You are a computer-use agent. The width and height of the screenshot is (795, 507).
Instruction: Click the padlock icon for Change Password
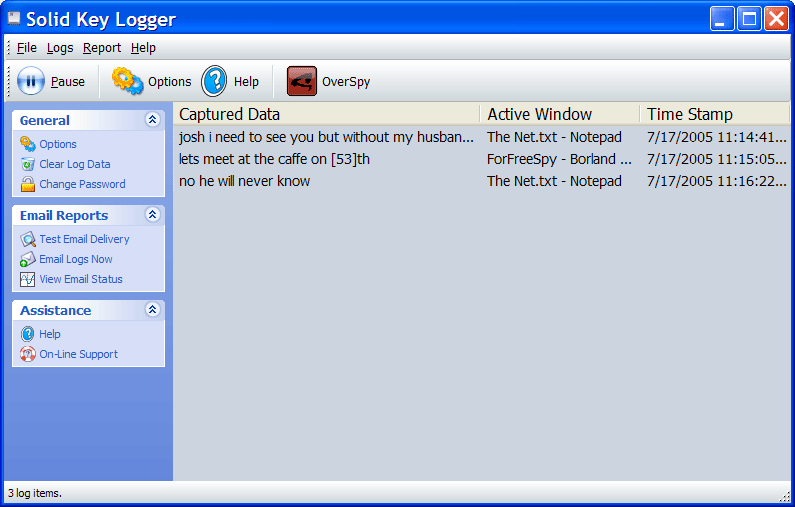tap(28, 184)
